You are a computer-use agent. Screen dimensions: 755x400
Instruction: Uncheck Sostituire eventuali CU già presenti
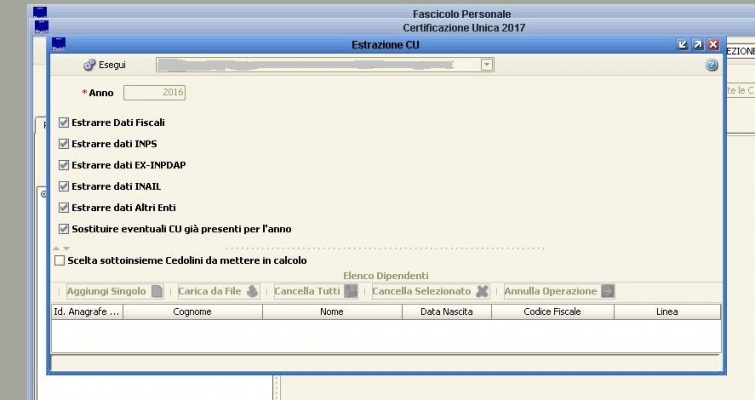(x=64, y=229)
